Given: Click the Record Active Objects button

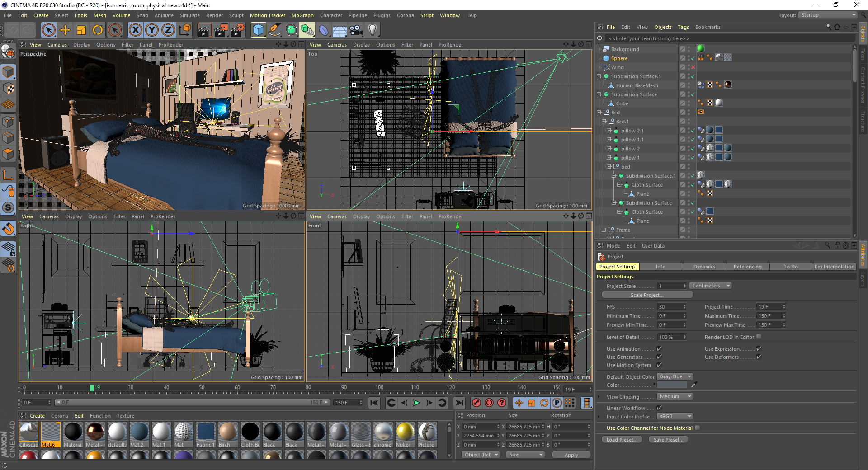Looking at the screenshot, I should click(476, 403).
